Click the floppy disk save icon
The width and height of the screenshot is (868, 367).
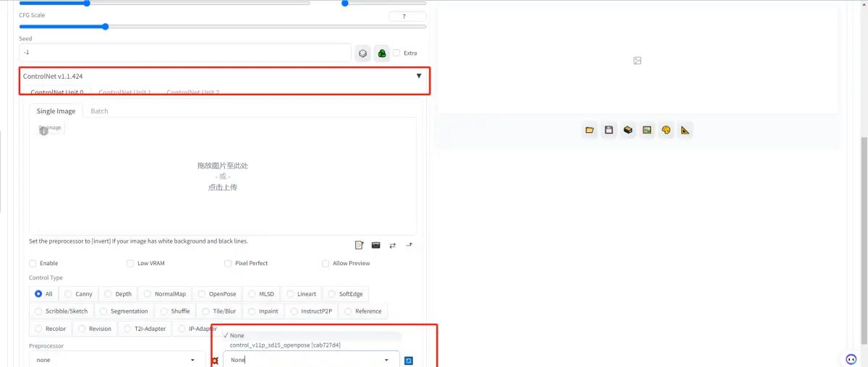coord(609,130)
